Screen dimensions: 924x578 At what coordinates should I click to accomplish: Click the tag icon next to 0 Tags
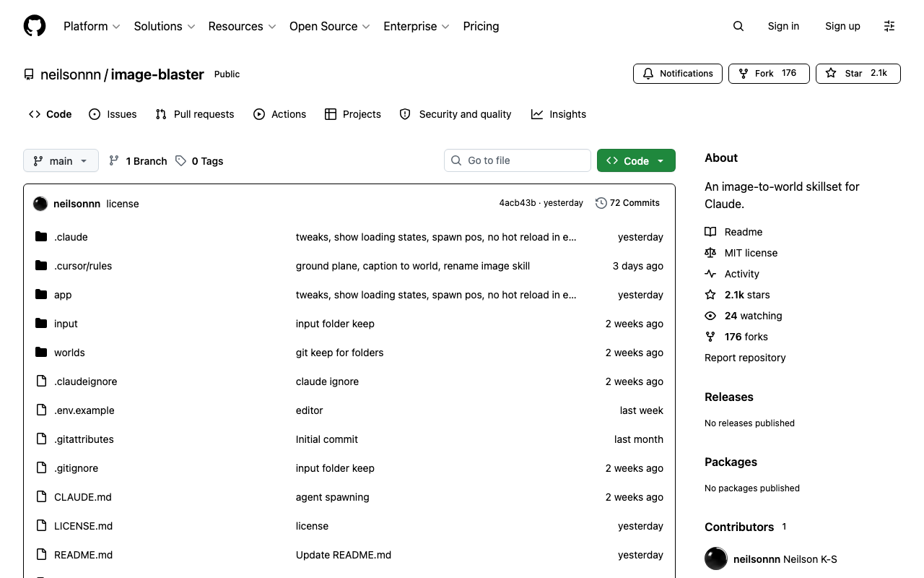180,161
